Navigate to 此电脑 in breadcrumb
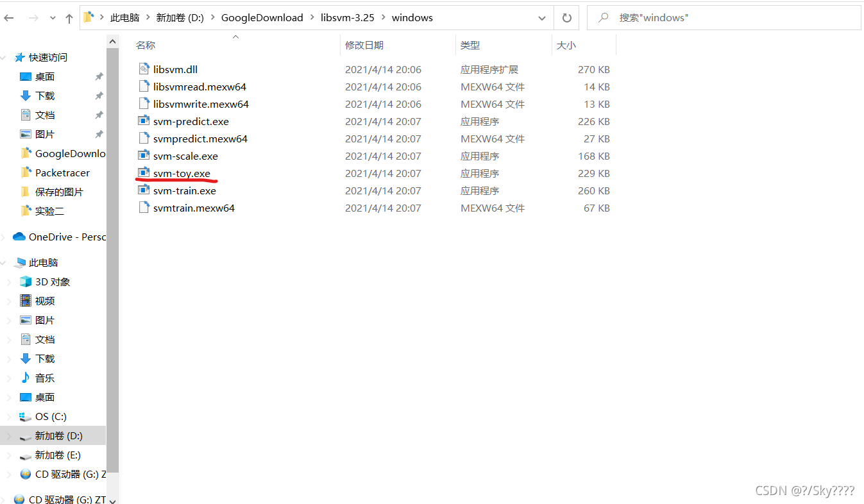The image size is (864, 504). 124,18
